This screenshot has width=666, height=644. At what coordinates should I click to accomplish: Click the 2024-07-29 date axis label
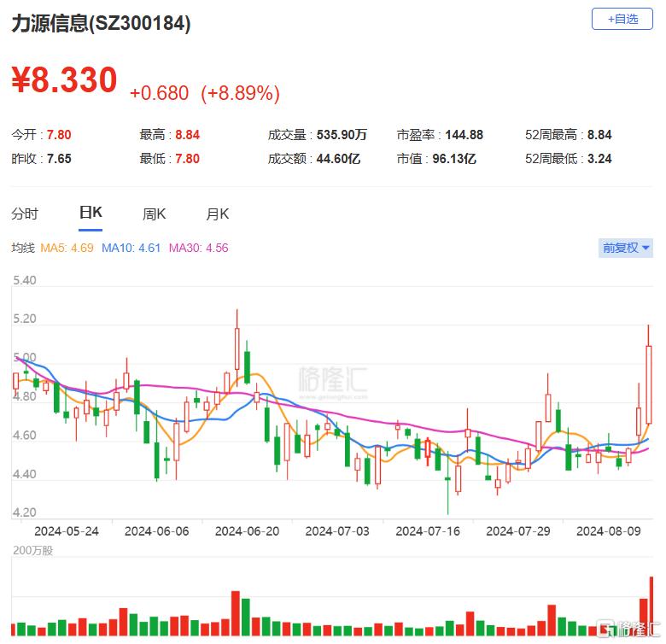(x=518, y=531)
